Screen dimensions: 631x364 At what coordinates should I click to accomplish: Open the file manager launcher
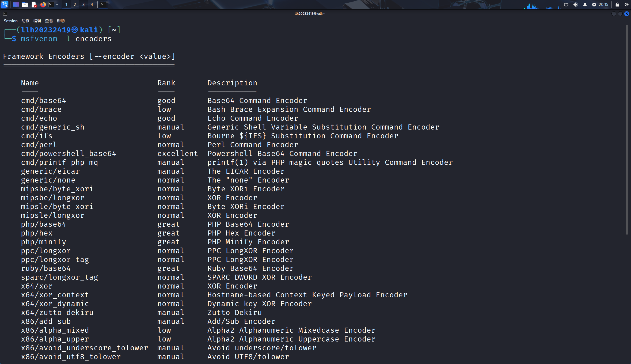point(25,4)
